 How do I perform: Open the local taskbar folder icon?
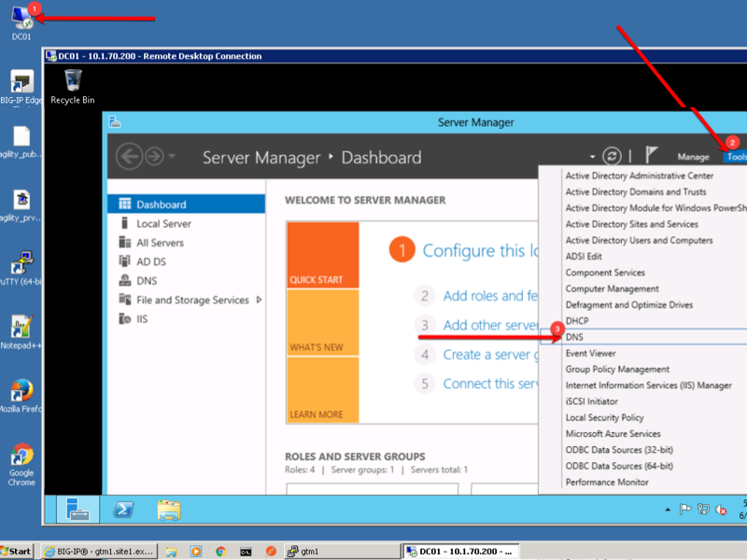171,552
